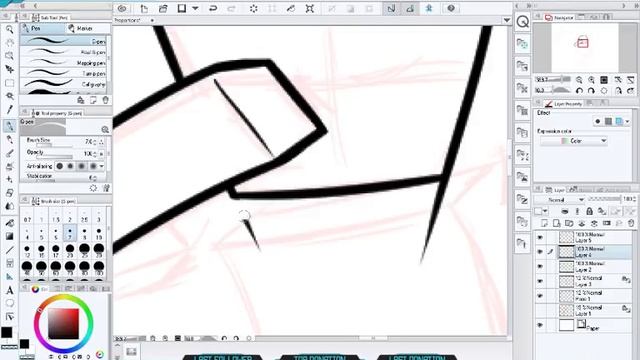Toggle visibility of Layer 5
The image size is (640, 360).
[x=540, y=237]
